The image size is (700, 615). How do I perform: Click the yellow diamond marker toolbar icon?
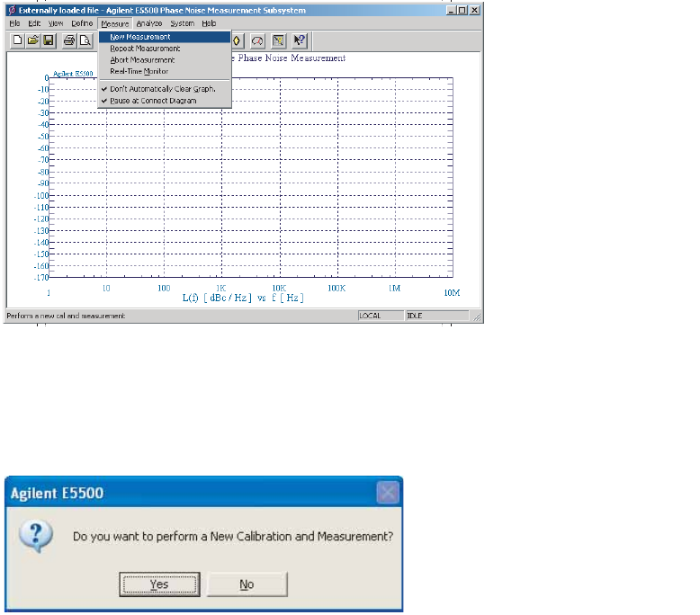pyautogui.click(x=237, y=41)
